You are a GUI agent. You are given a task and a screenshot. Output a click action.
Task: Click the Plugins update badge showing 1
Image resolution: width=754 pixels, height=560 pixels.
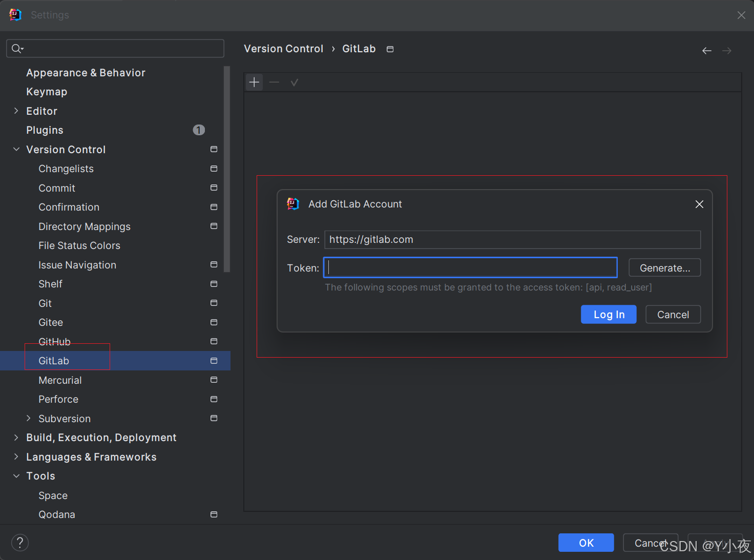click(199, 130)
